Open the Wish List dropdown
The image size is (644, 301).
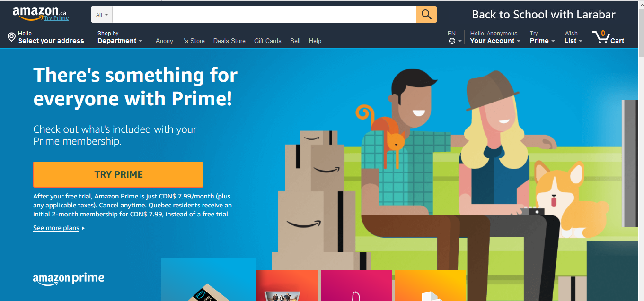click(x=573, y=37)
